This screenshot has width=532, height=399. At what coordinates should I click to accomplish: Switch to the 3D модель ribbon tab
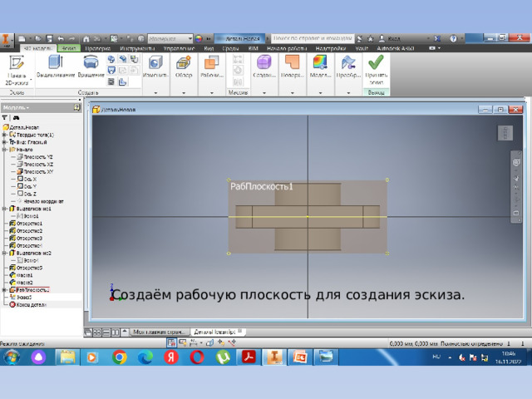coord(37,48)
